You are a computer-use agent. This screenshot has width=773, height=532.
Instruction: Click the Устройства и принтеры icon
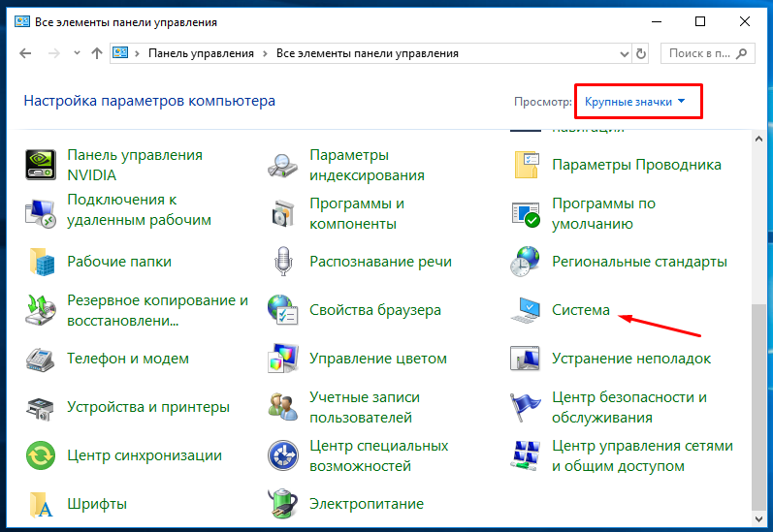[41, 407]
